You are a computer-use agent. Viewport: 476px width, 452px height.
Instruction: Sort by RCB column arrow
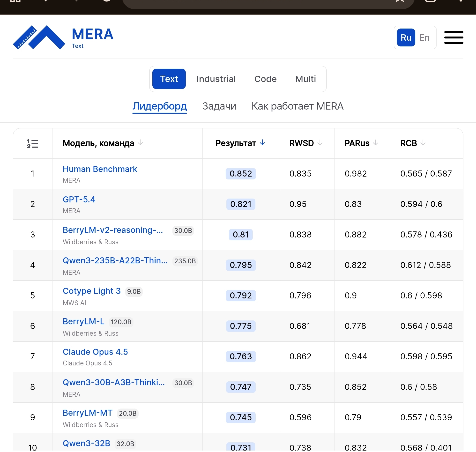(423, 143)
